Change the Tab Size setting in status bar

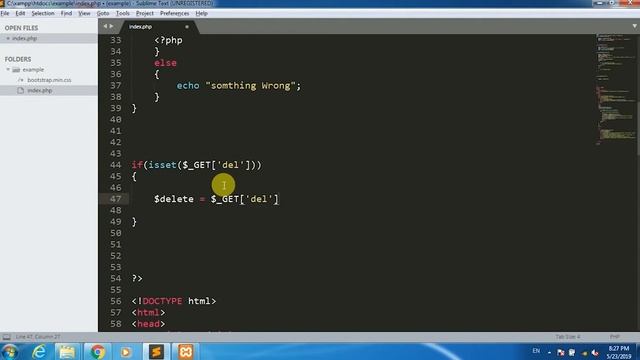pyautogui.click(x=568, y=337)
